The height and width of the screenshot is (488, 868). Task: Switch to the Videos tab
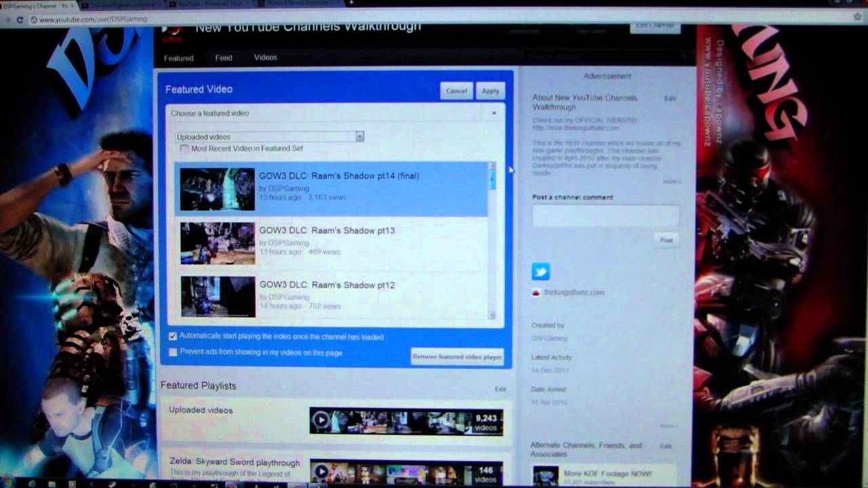pyautogui.click(x=266, y=58)
